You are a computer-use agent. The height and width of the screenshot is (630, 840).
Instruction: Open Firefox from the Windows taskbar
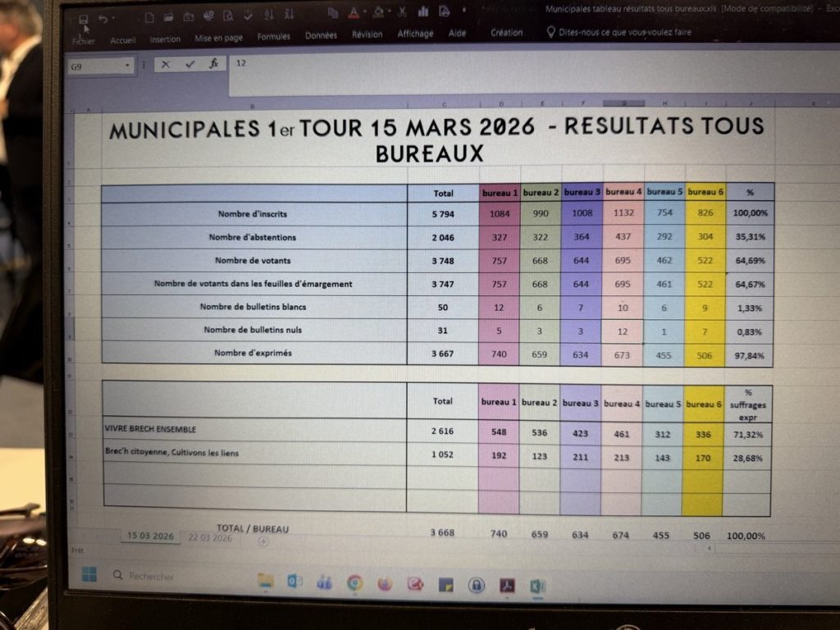(385, 584)
